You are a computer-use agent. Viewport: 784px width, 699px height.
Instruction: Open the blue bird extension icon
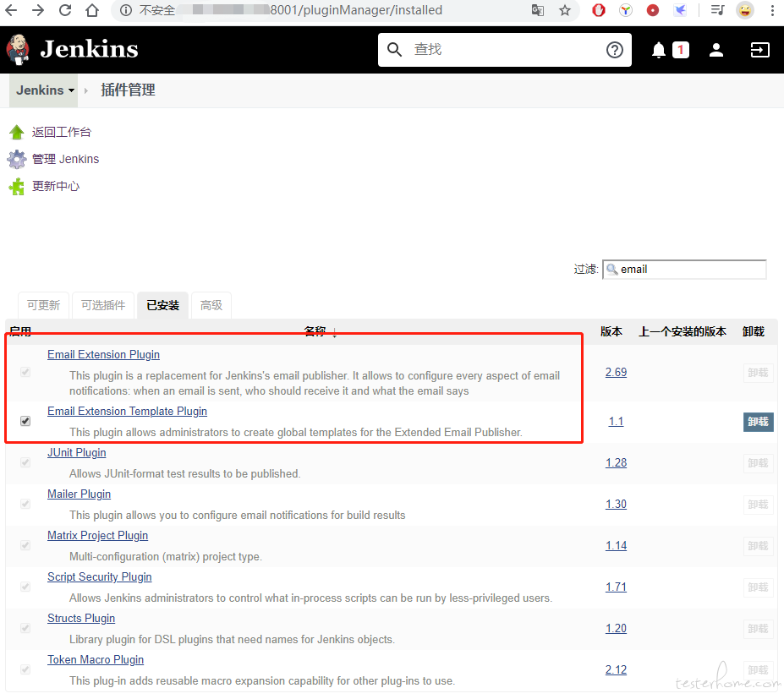680,10
